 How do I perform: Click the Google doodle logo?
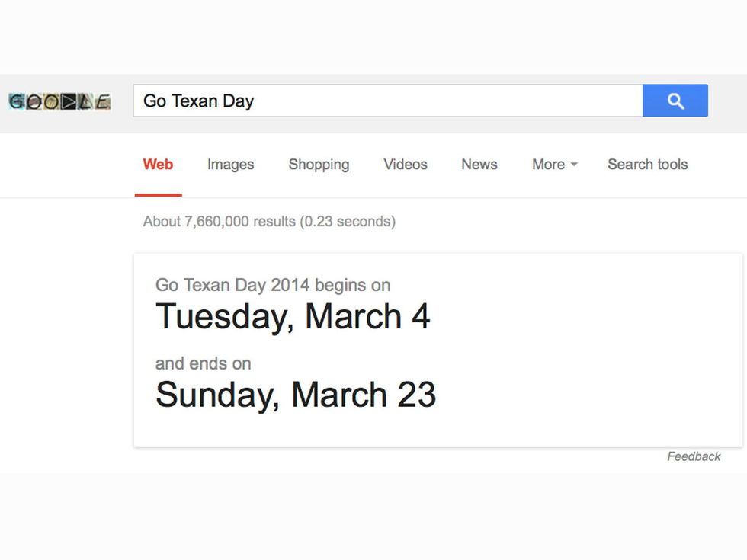coord(59,100)
